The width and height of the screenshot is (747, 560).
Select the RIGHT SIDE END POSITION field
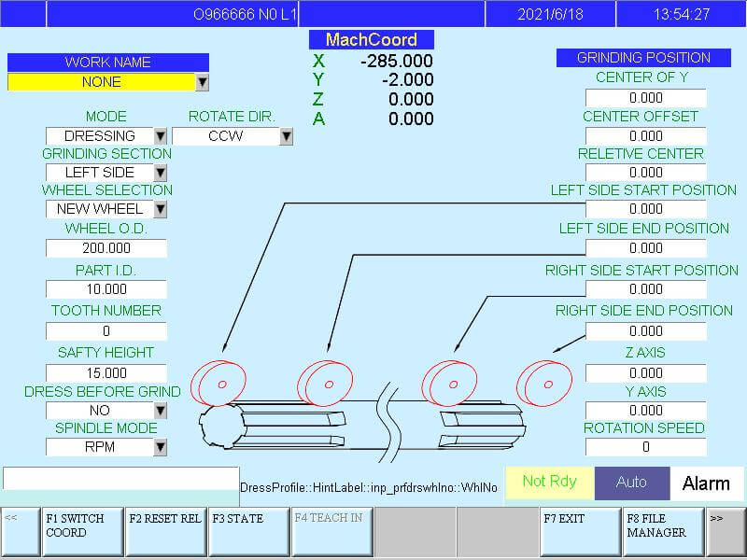coord(646,331)
